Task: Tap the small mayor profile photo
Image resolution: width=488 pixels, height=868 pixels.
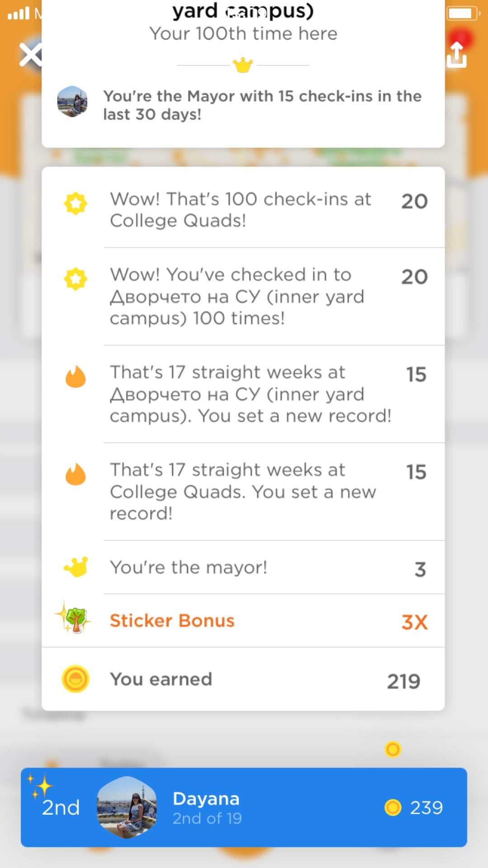Action: pos(72,102)
